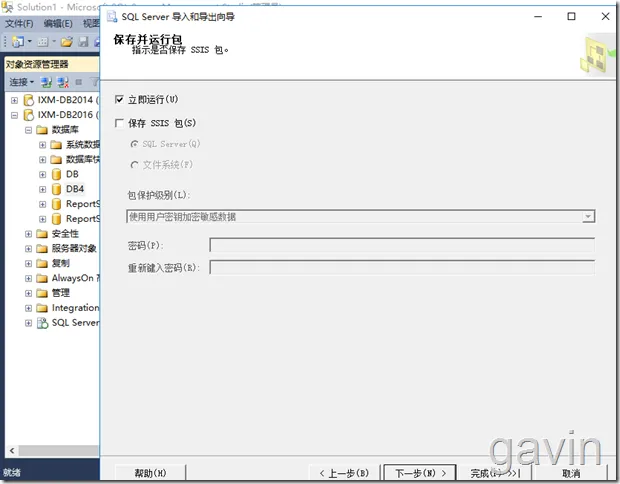Go back with the 上一步(B) button
This screenshot has height=484, width=620.
[344, 473]
